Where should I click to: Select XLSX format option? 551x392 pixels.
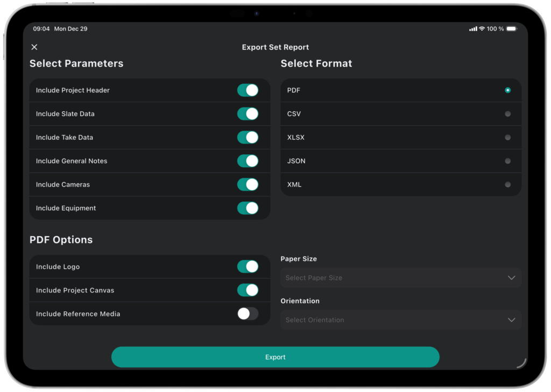(x=507, y=138)
